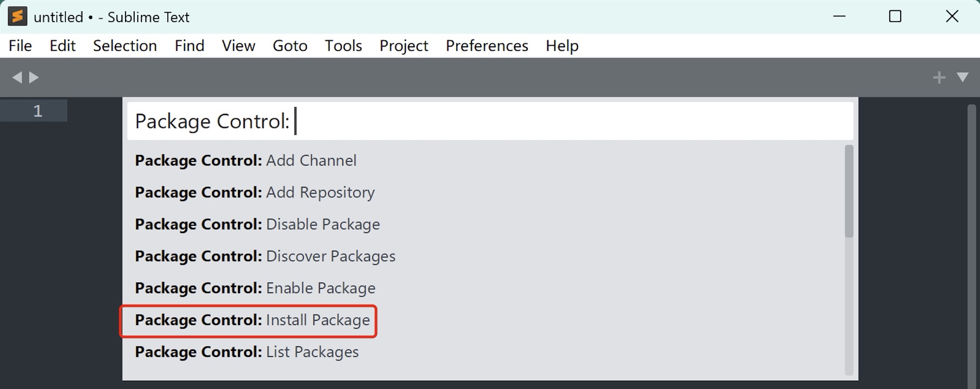The height and width of the screenshot is (389, 980).
Task: Click the Sublime Text app icon
Action: [x=17, y=17]
